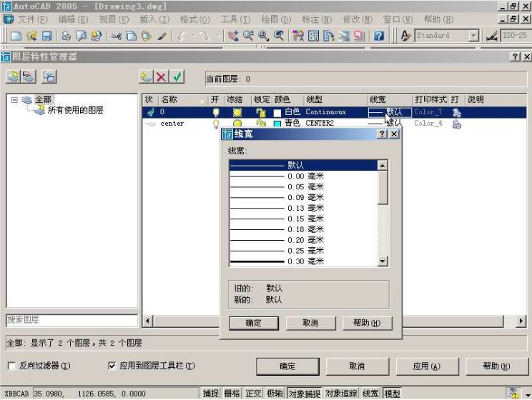Toggle the 正交 status bar button

pyautogui.click(x=253, y=394)
